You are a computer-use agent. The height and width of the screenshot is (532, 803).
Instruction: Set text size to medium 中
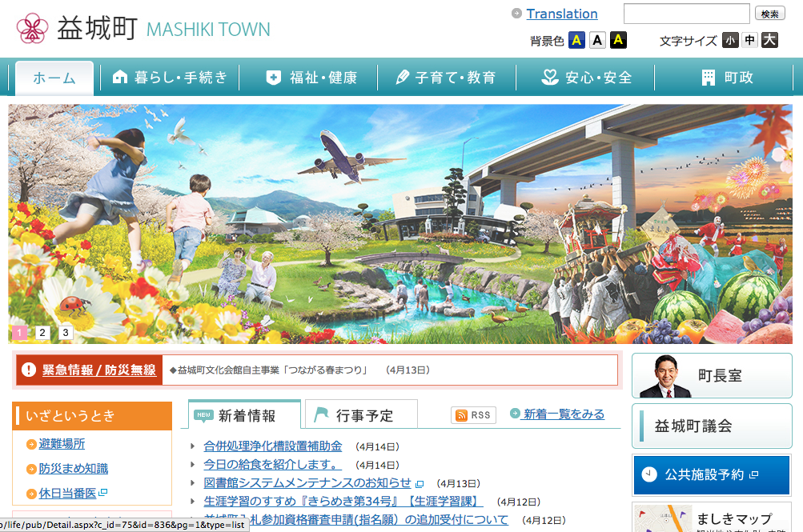(x=749, y=41)
